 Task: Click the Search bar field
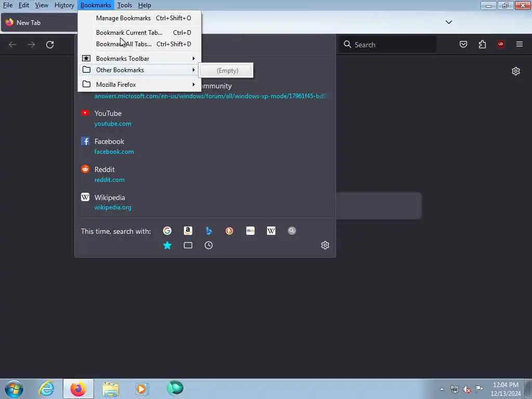pyautogui.click(x=388, y=45)
